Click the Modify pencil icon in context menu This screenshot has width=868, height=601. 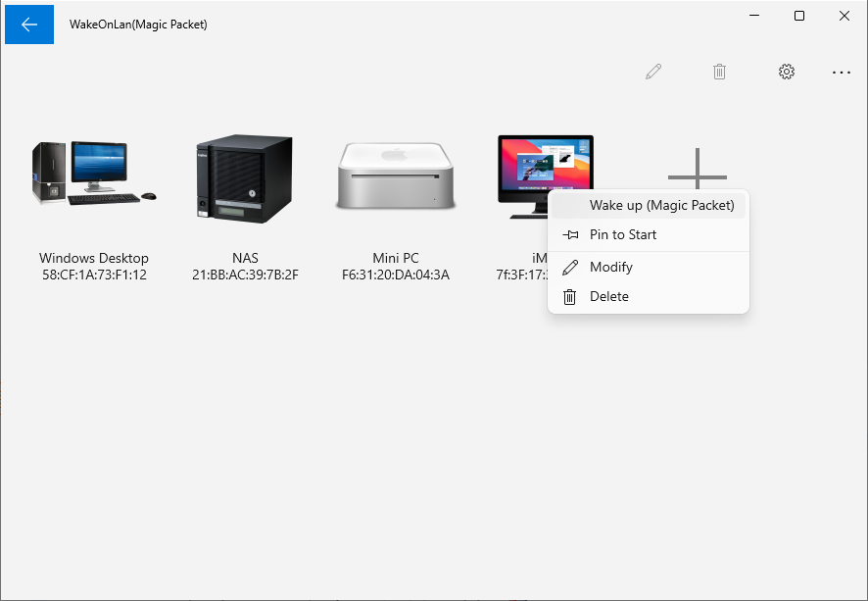[570, 266]
